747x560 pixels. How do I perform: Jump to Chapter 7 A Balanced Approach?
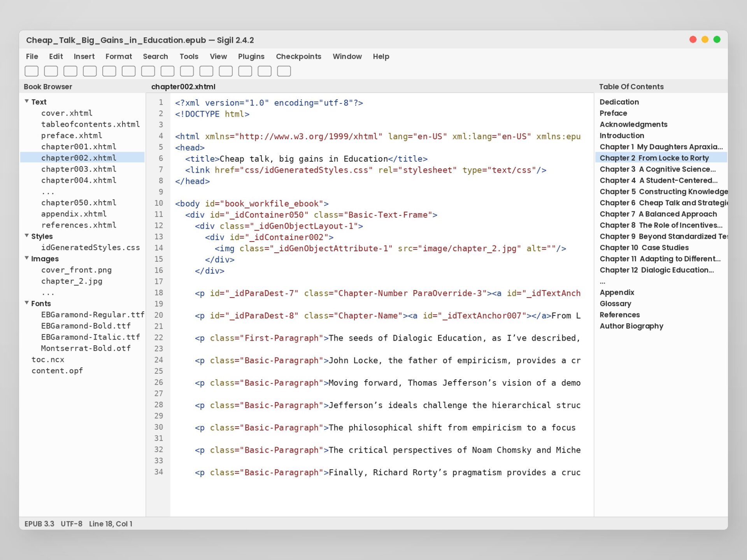coord(658,214)
